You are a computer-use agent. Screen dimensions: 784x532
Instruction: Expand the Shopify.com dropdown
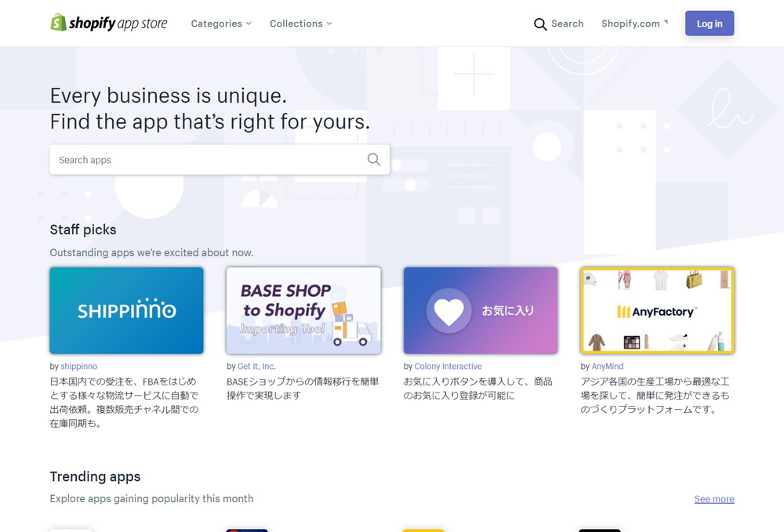tap(634, 24)
